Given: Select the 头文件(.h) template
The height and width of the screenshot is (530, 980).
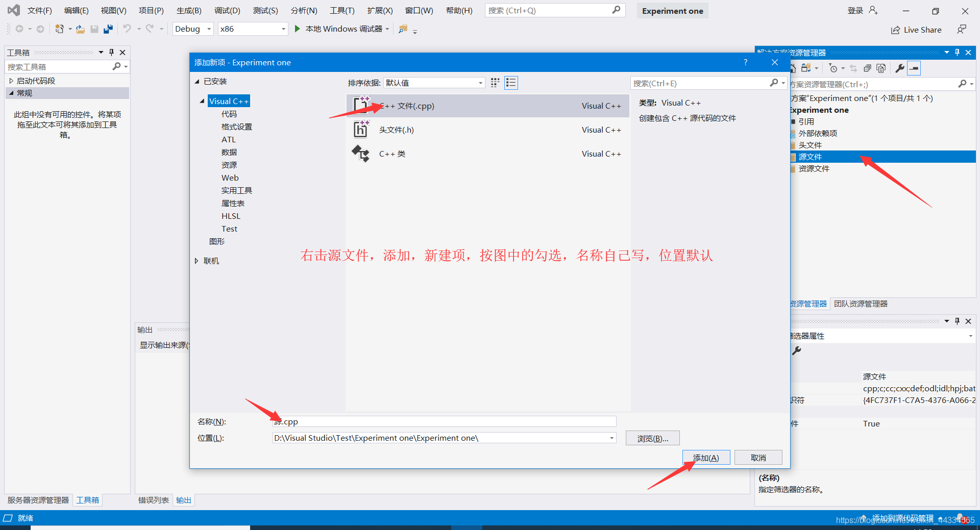Looking at the screenshot, I should click(487, 130).
